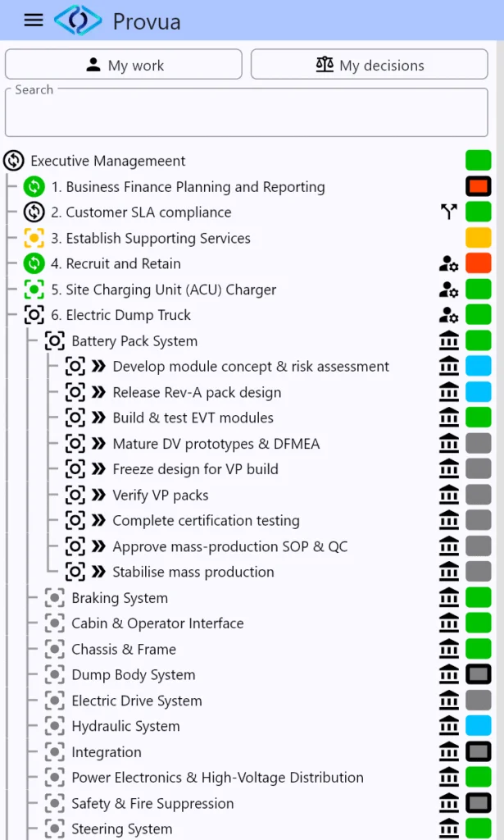Screen dimensions: 504x840
Task: Click the bank icon beside Braking System
Action: pos(449,598)
